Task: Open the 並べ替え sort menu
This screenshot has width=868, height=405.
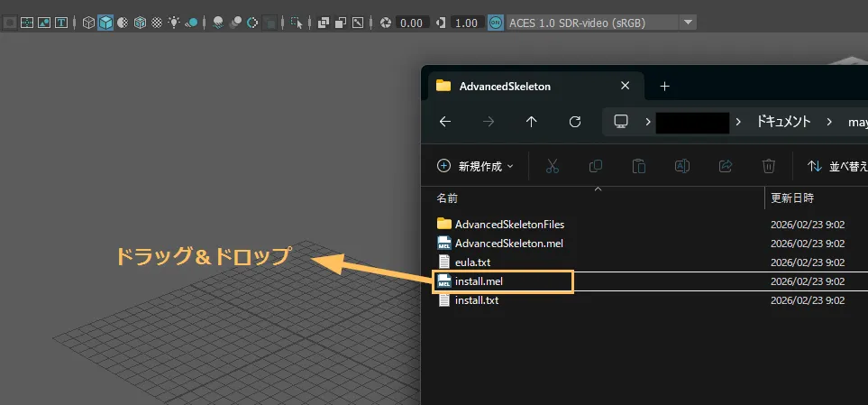Action: tap(836, 166)
